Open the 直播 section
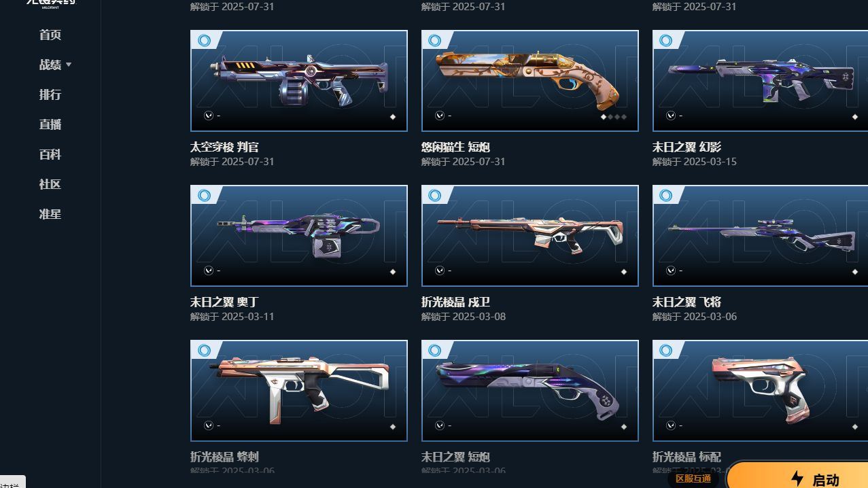Screen dimensions: 868x488 (50, 124)
